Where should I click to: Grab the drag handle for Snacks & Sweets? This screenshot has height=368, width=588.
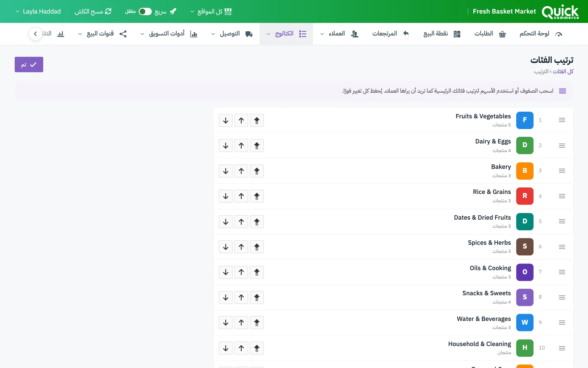click(562, 297)
